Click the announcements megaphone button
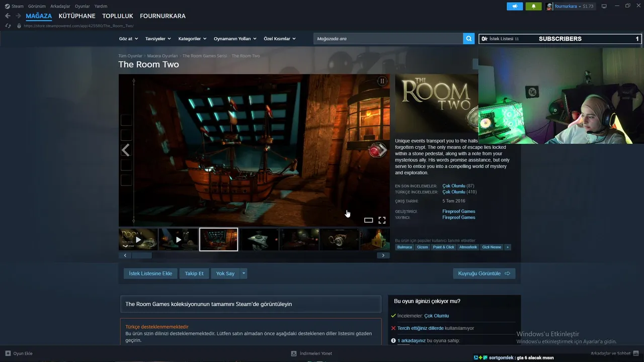Screen dimensions: 644x362 515,6
